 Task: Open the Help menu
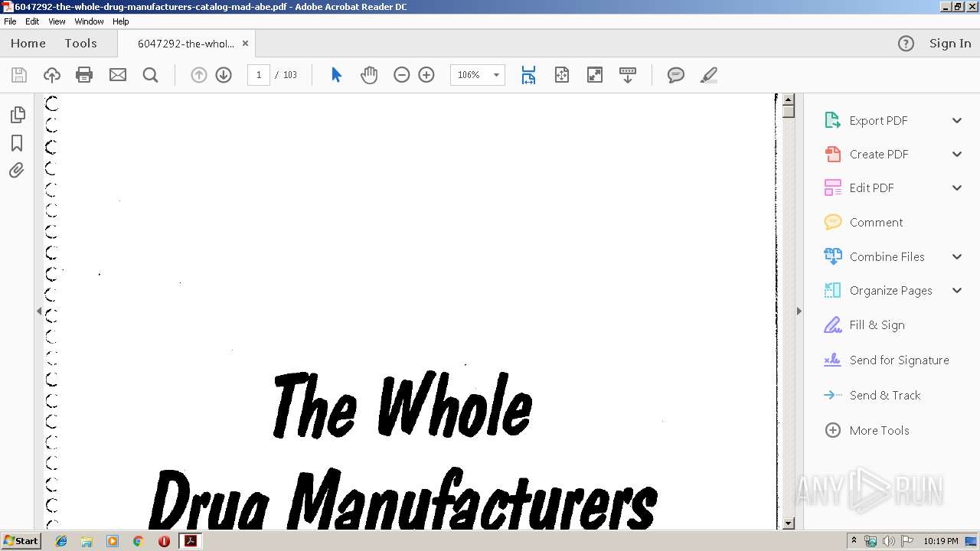(121, 21)
